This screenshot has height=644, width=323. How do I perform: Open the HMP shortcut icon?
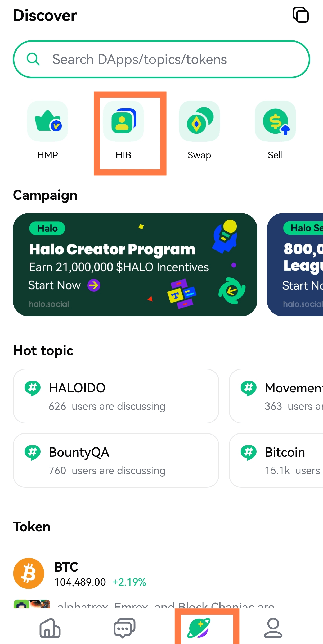48,121
